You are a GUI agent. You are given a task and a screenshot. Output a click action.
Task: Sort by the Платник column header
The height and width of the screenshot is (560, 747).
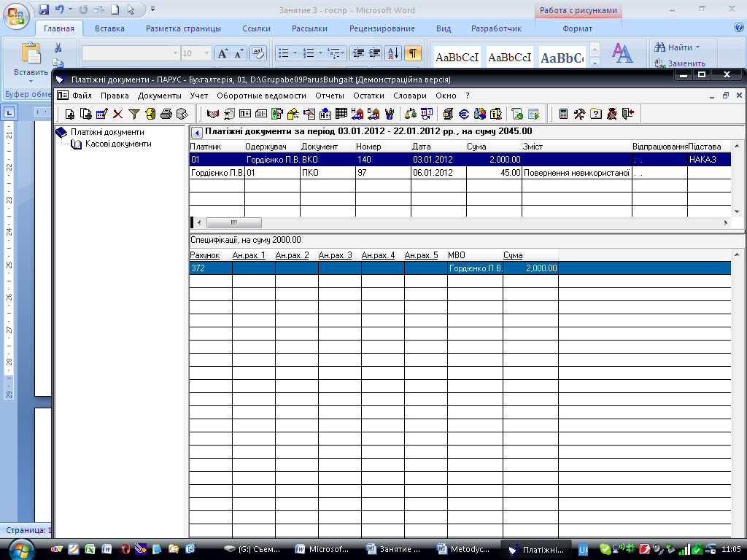217,147
